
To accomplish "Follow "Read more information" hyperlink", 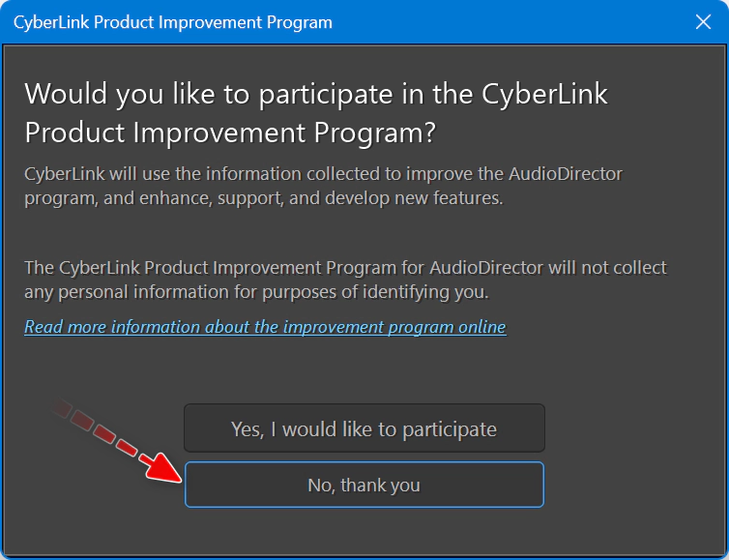I will pos(265,327).
